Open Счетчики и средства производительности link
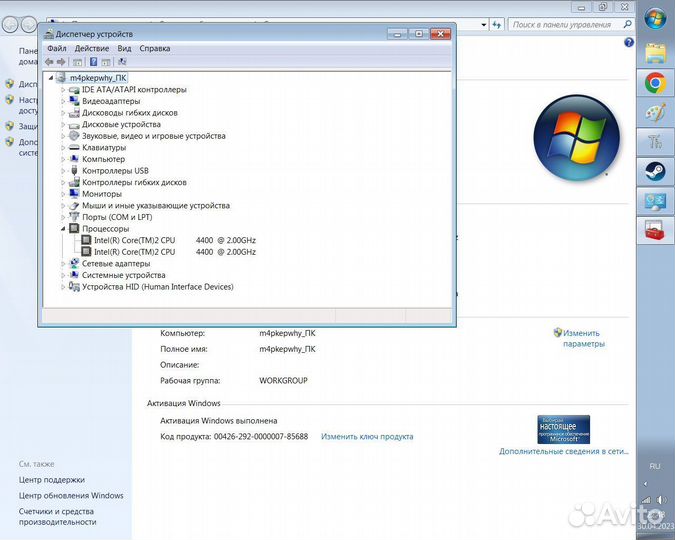This screenshot has height=540, width=675. click(57, 516)
